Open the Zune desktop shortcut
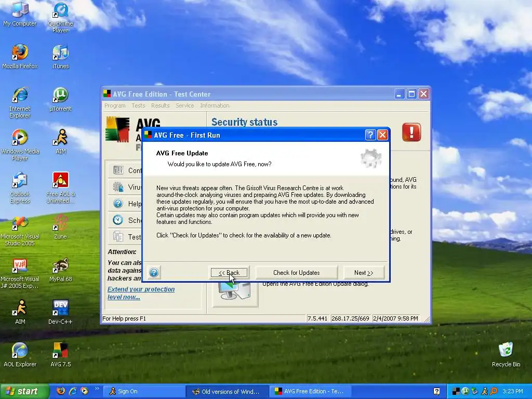Screen dimensions: 532x399 pyautogui.click(x=60, y=227)
